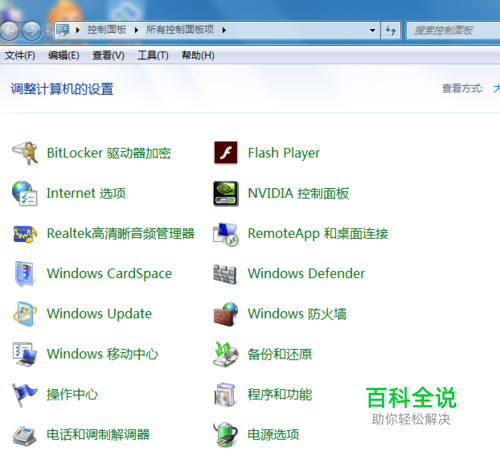This screenshot has height=458, width=500.
Task: Open the 工具(T) menu
Action: (153, 55)
